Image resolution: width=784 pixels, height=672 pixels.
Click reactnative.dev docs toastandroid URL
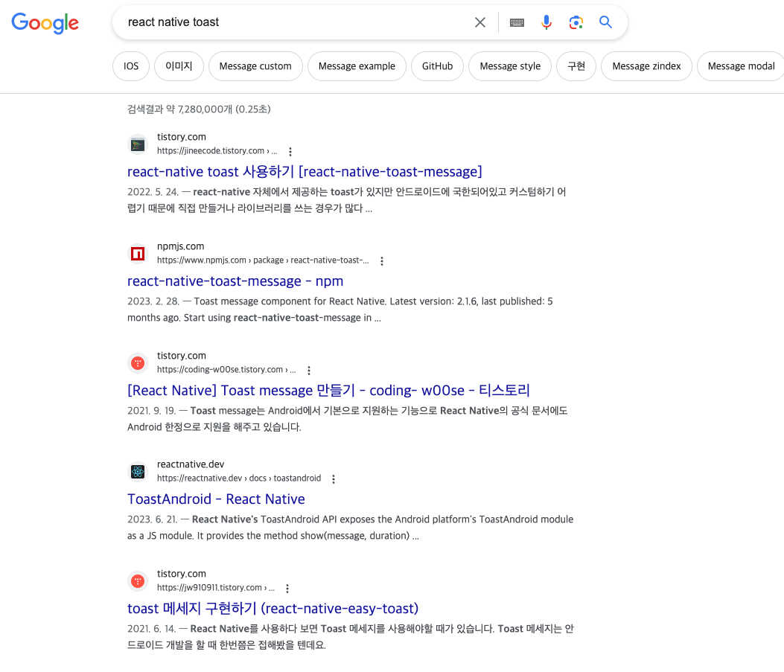tap(239, 479)
